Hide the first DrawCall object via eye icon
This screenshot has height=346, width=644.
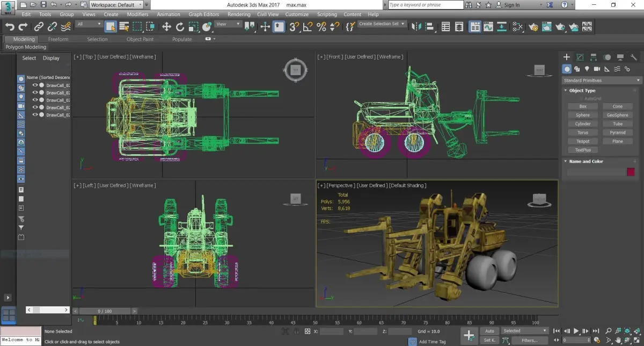tap(35, 85)
